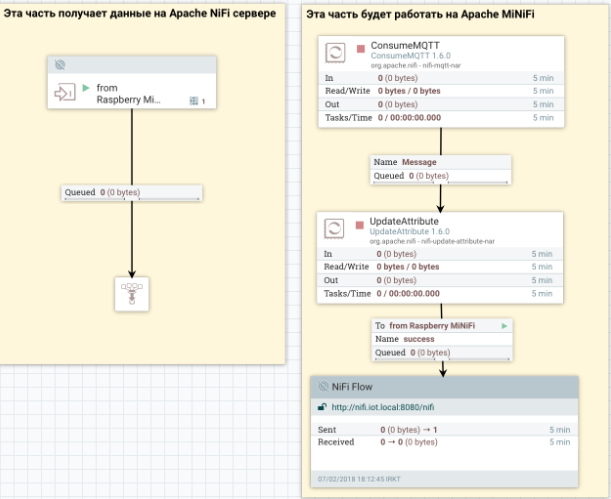Click the Queued row of the success connection
611x499 pixels.
tap(442, 353)
